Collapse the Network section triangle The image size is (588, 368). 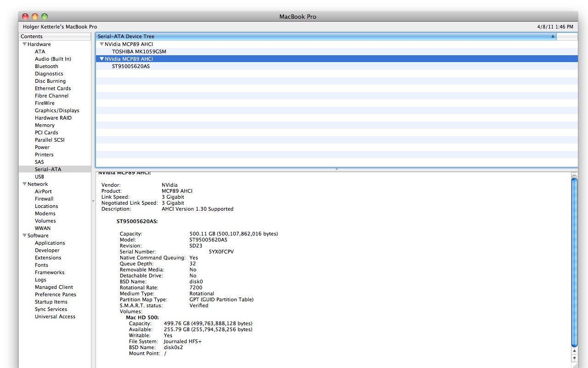click(x=24, y=184)
